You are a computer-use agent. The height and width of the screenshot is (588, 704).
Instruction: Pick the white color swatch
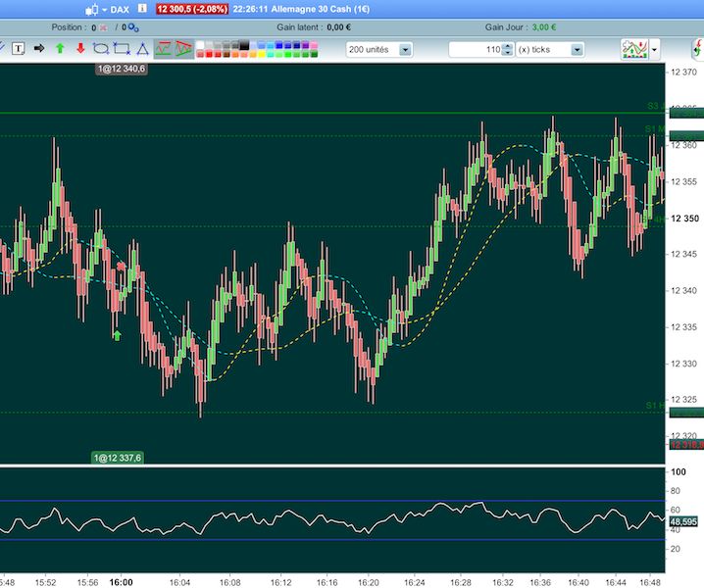tap(200, 45)
